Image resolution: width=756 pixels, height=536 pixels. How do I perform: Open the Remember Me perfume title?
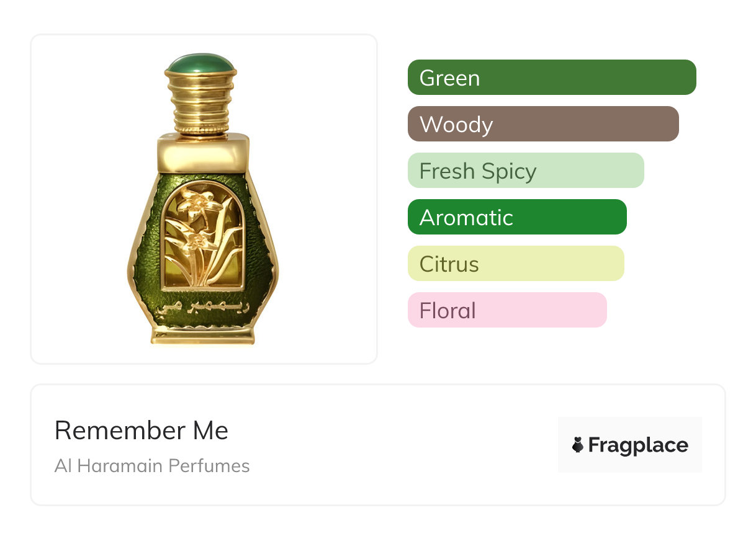coord(142,431)
